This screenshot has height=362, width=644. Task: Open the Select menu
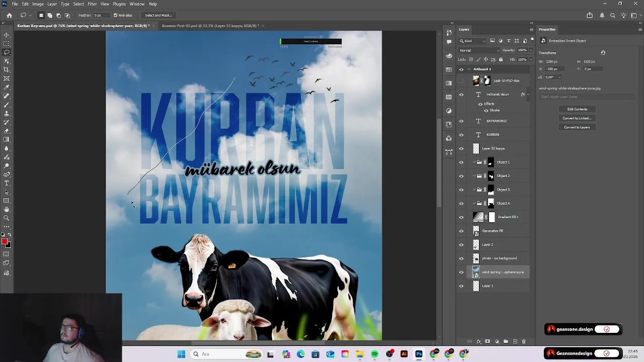tap(78, 4)
